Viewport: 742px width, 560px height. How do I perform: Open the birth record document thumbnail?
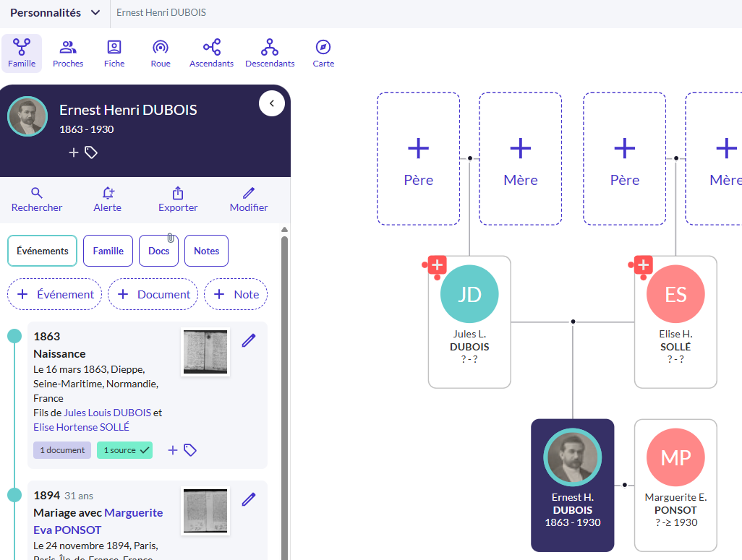coord(205,353)
